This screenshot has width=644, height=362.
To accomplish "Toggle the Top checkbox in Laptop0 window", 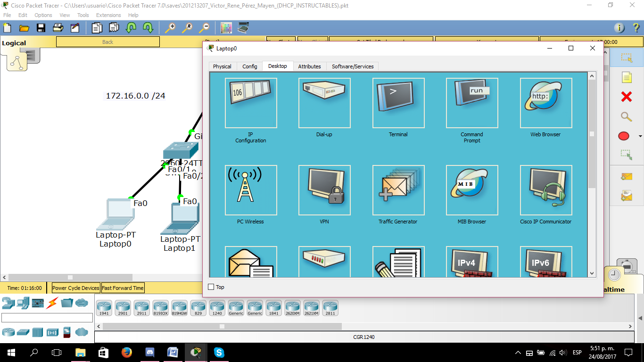I will point(211,287).
